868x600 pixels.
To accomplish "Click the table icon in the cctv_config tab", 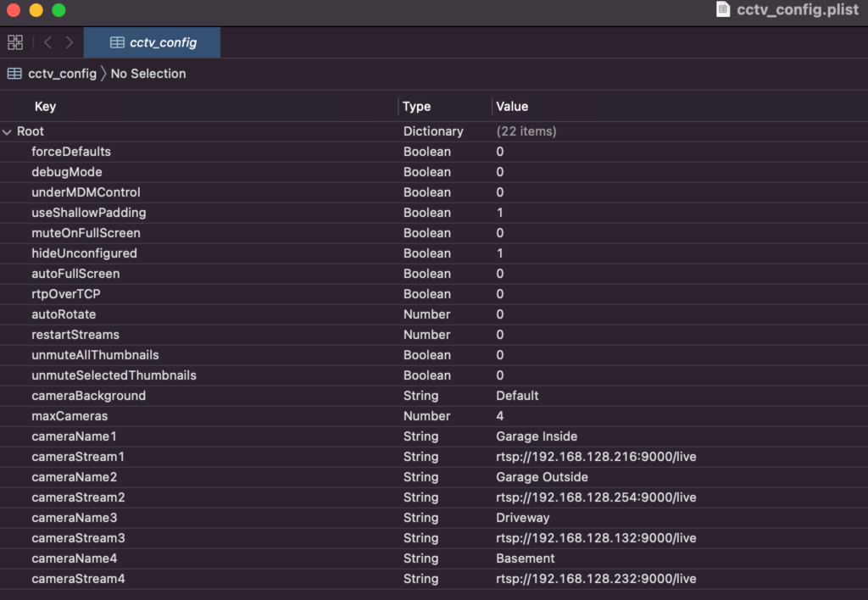I will [x=117, y=42].
